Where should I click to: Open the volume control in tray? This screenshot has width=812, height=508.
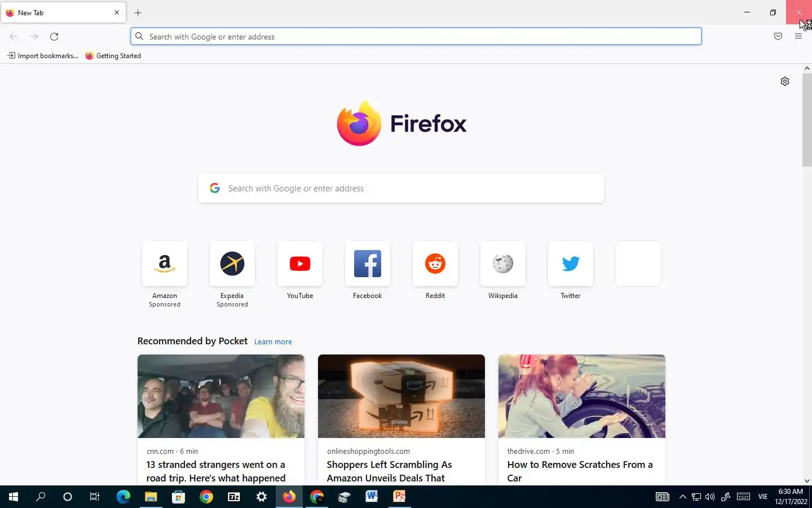(x=710, y=497)
